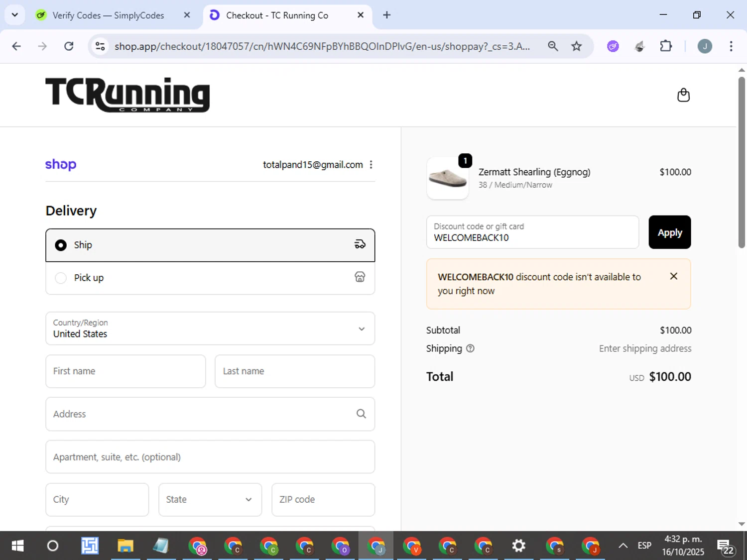
Task: Open Chrome taskbar icon with pink avatar badge
Action: point(198,546)
